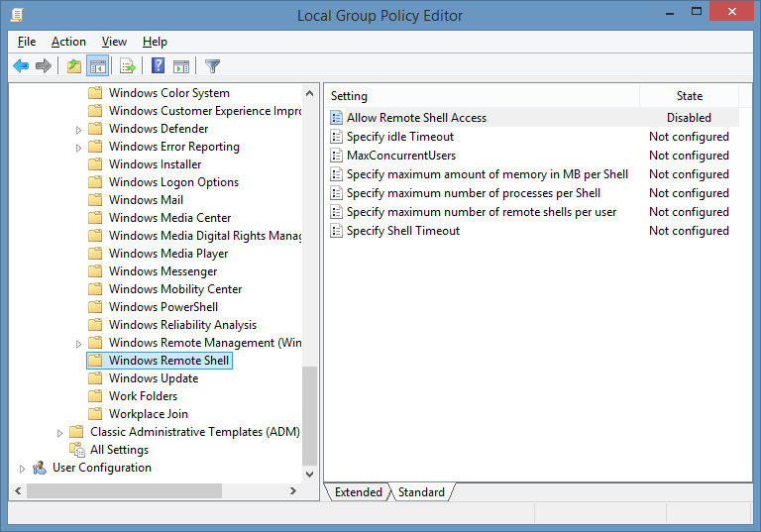The height and width of the screenshot is (532, 761).
Task: Click the Filter funnel toolbar icon
Action: pos(213,66)
